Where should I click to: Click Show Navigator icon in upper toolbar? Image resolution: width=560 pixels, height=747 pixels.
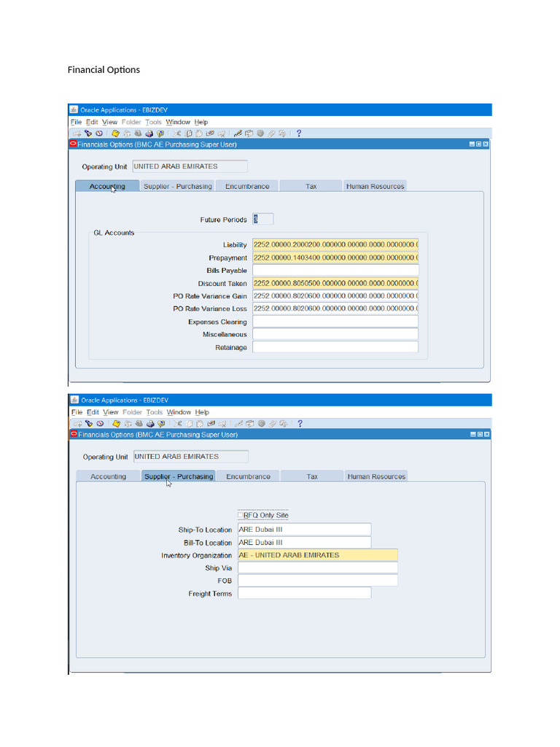tap(99, 133)
